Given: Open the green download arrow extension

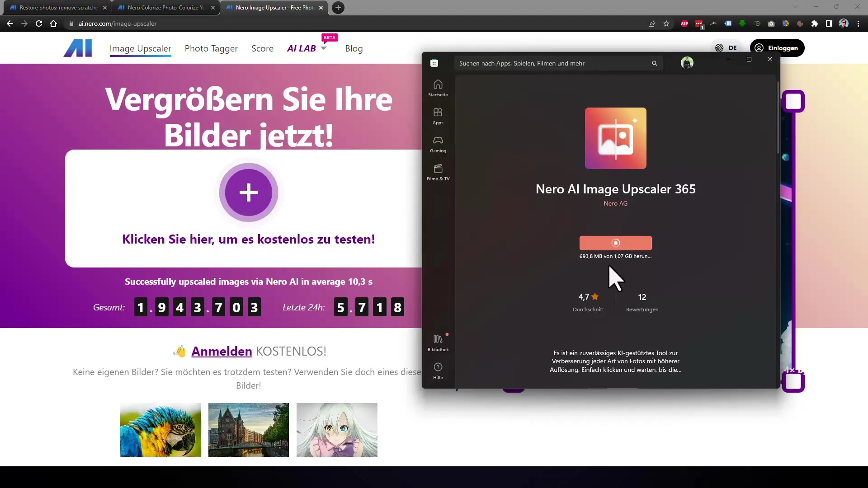Looking at the screenshot, I should [x=742, y=23].
